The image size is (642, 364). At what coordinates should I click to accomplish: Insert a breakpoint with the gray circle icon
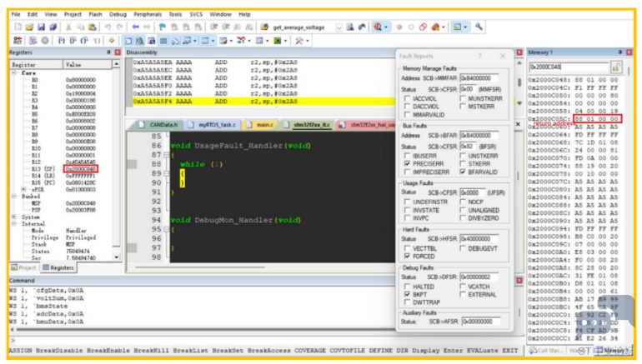coord(399,27)
